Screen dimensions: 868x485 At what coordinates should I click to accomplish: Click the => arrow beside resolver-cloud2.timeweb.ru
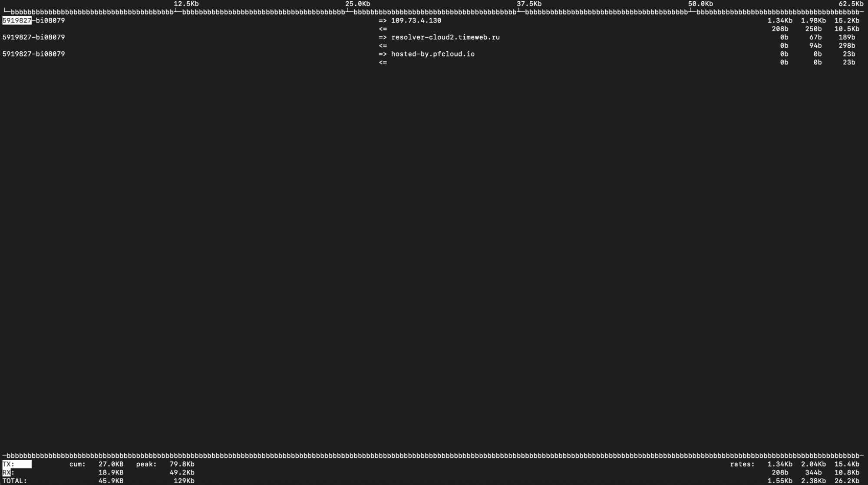pos(382,37)
